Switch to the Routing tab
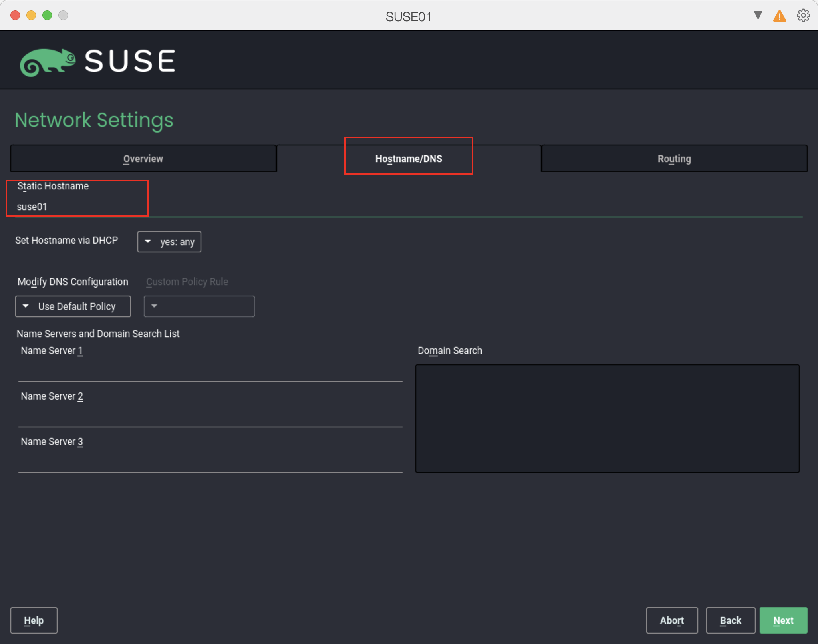818x644 pixels. click(x=674, y=159)
